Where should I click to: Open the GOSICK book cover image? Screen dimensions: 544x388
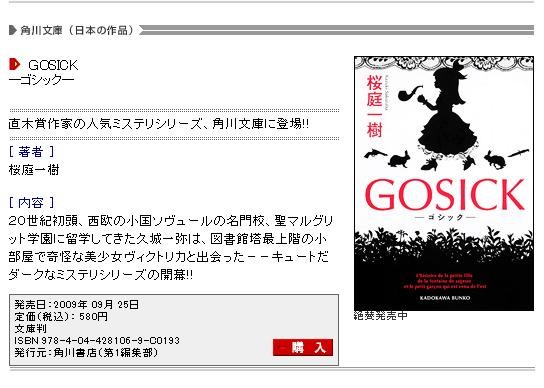pos(444,184)
